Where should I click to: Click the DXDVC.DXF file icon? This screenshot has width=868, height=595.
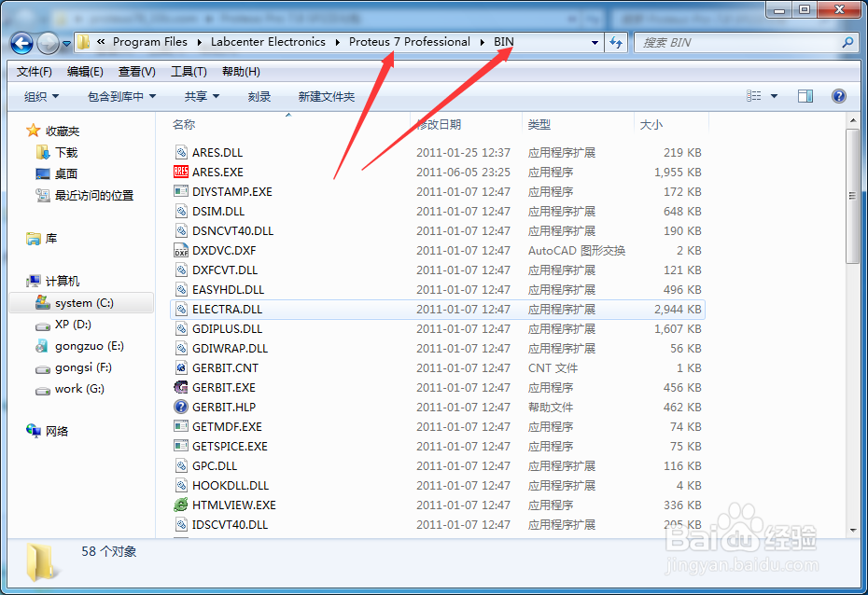coord(181,250)
